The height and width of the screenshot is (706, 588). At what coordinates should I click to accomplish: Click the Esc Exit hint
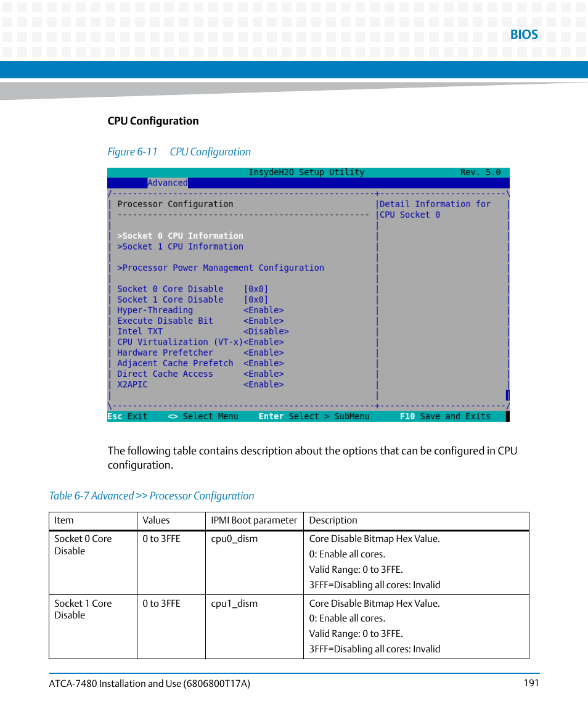point(128,416)
